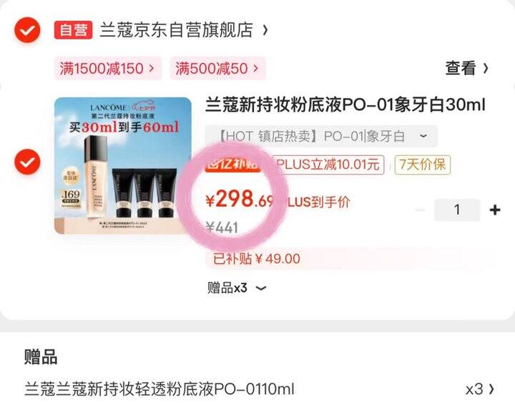Open the Lancôme foundation product thumbnail

tap(123, 165)
